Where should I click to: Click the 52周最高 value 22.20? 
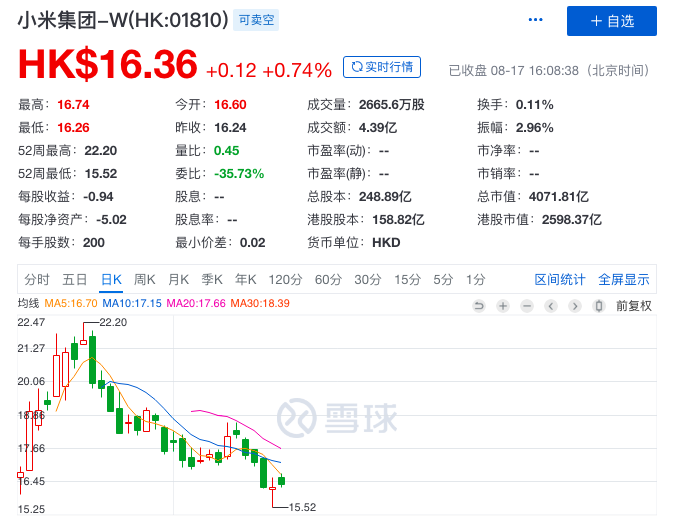click(x=101, y=150)
